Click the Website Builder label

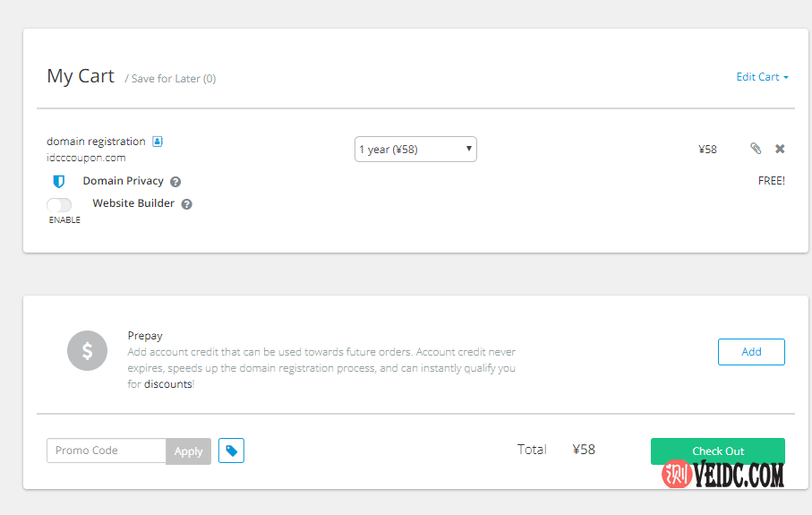(x=133, y=203)
